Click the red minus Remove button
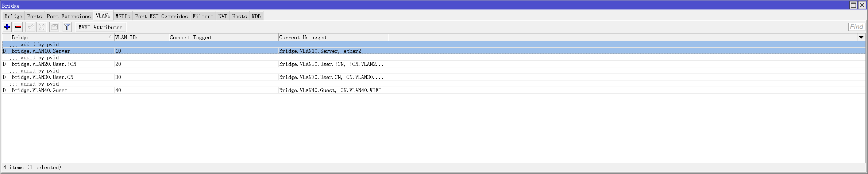 (18, 27)
